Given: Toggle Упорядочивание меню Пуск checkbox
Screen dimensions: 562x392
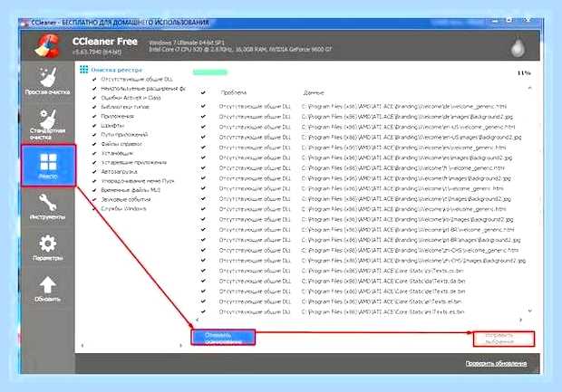Looking at the screenshot, I should pyautogui.click(x=94, y=181).
